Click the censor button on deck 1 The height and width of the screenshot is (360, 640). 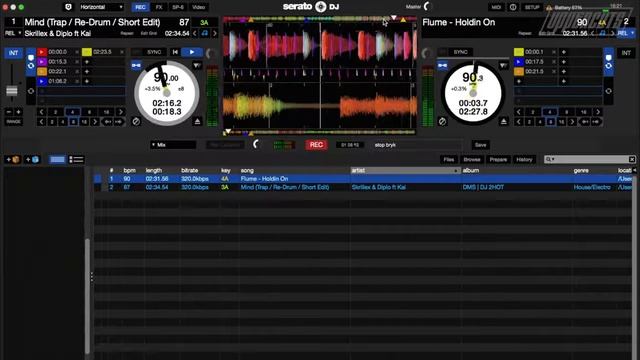[136, 121]
